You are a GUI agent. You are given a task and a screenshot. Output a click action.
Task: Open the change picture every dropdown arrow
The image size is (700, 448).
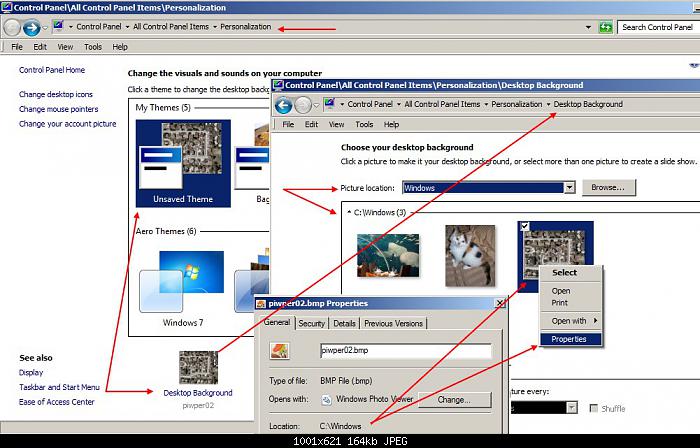point(572,407)
